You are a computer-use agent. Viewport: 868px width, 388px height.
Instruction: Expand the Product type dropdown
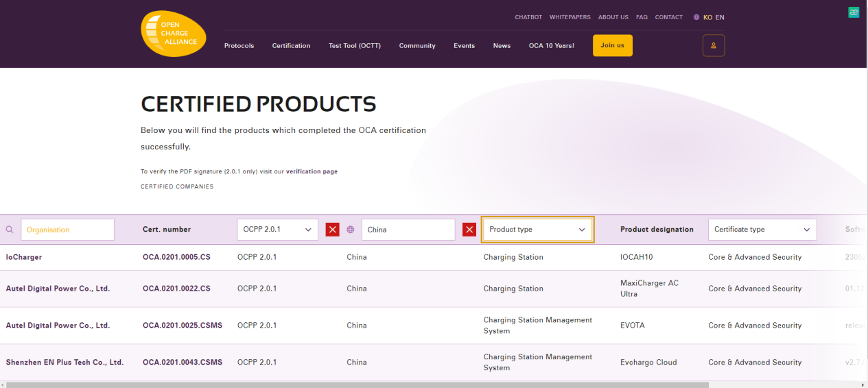(x=537, y=230)
